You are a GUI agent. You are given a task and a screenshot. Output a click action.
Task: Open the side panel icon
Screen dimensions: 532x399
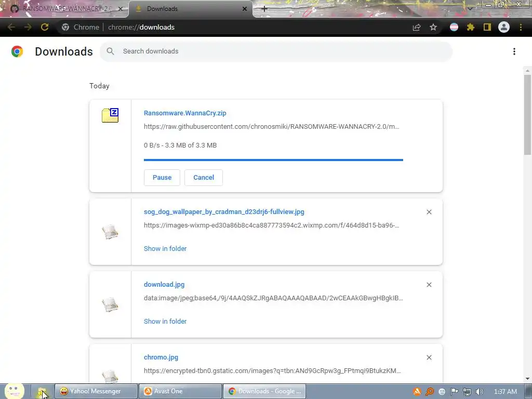click(x=487, y=27)
